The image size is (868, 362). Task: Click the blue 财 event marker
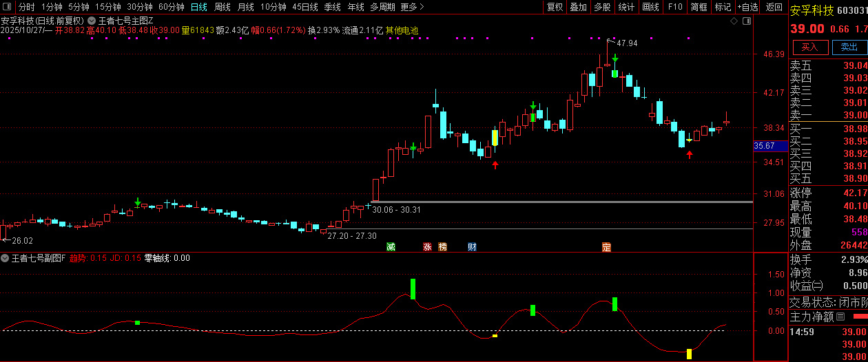[x=472, y=246]
